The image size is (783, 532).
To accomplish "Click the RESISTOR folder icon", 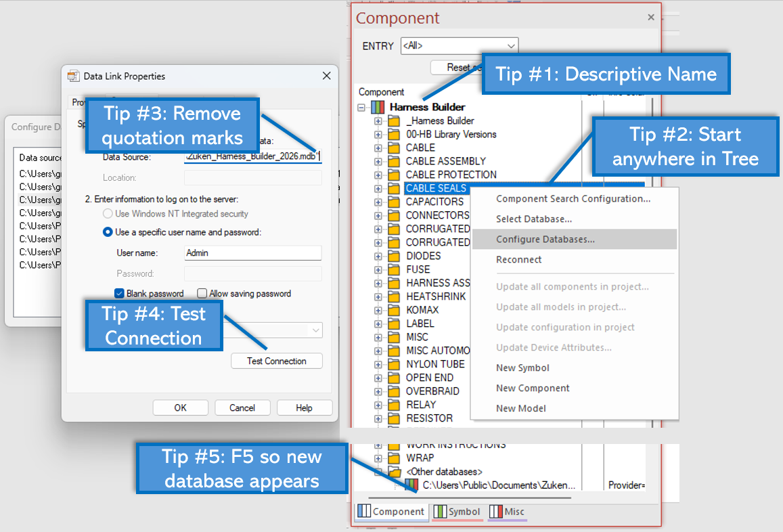I will (x=394, y=418).
